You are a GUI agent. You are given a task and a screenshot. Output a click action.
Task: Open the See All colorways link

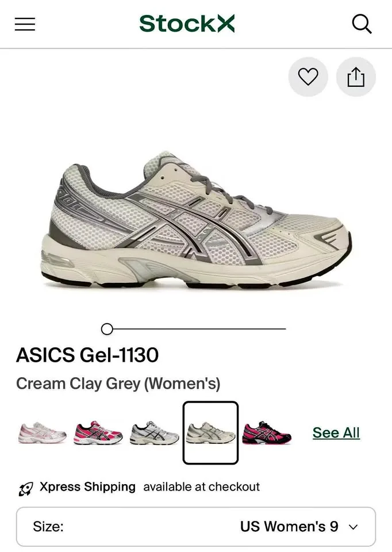(336, 432)
